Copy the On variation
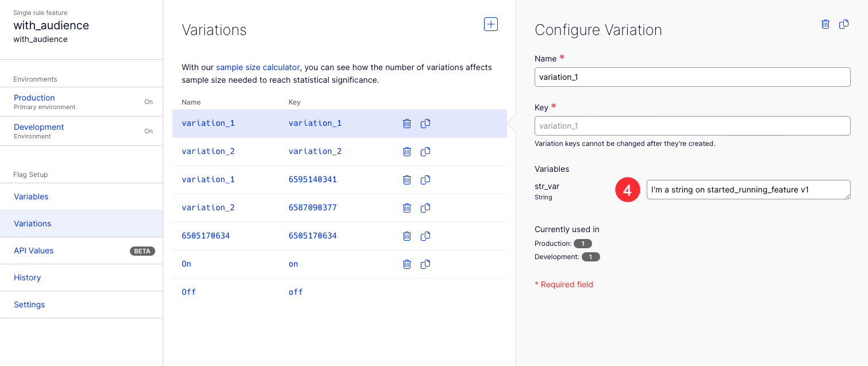 coord(425,264)
